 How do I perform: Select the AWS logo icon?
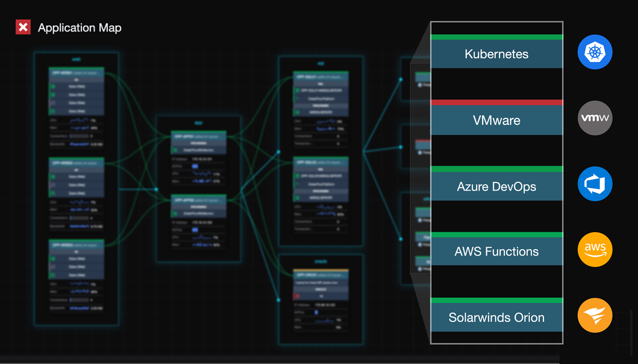[x=595, y=249]
